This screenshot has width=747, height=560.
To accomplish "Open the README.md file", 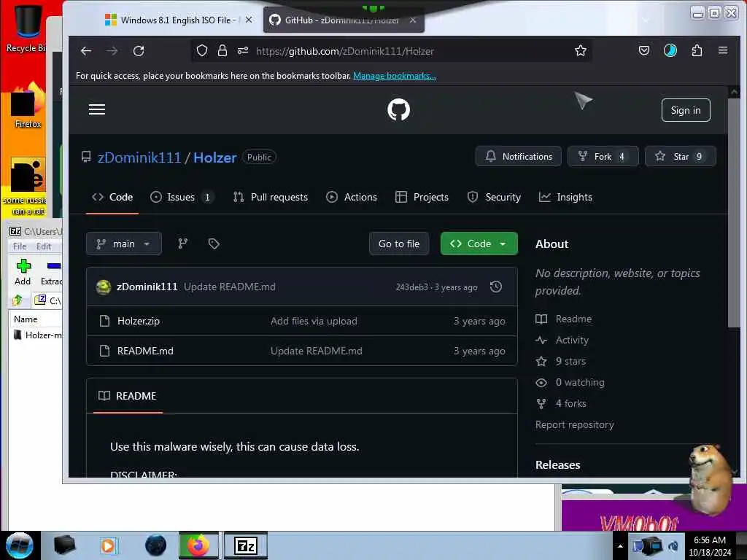I will click(x=145, y=351).
